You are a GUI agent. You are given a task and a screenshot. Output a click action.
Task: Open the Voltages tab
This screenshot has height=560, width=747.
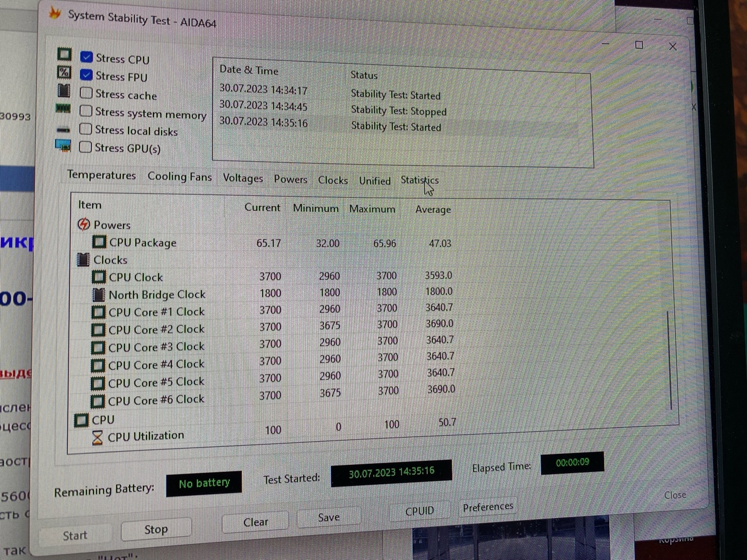(x=243, y=178)
